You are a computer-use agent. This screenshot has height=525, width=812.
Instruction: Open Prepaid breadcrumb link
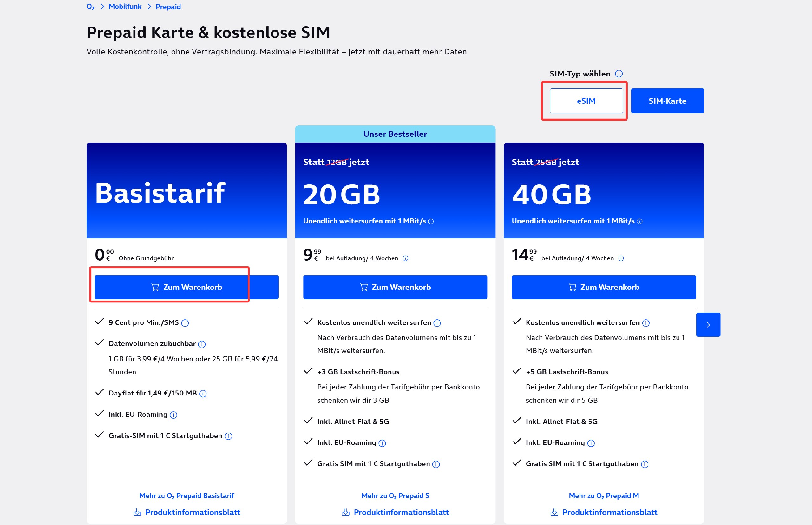pos(168,7)
